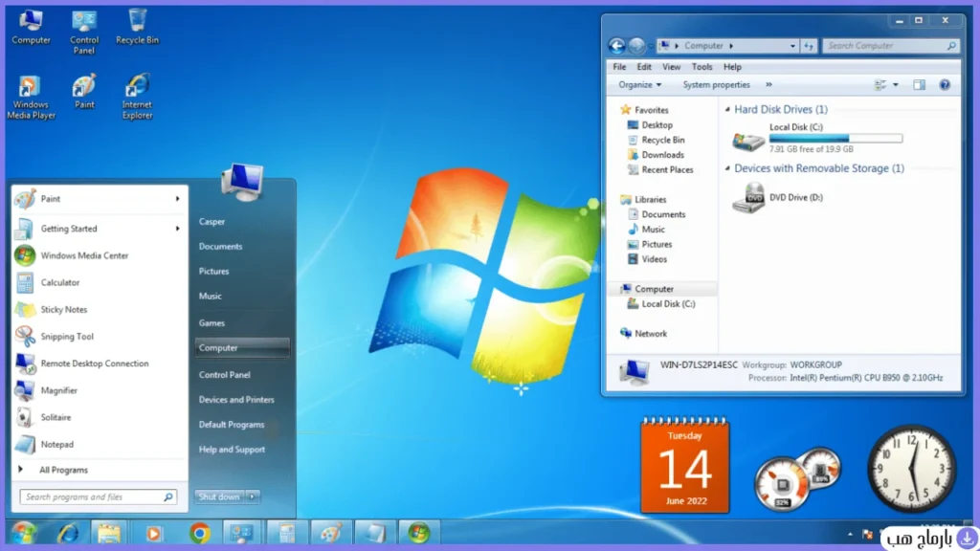Open Google Chrome from the taskbar
Viewport: 980px width, 551px height.
tap(199, 534)
